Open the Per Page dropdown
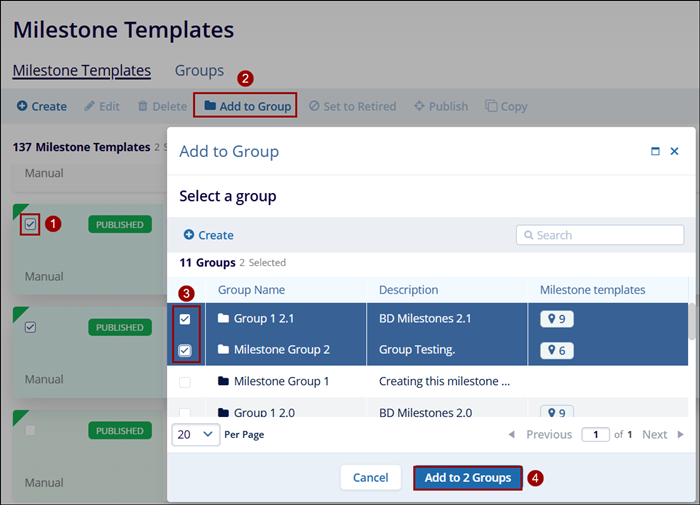This screenshot has width=700, height=505. 196,435
